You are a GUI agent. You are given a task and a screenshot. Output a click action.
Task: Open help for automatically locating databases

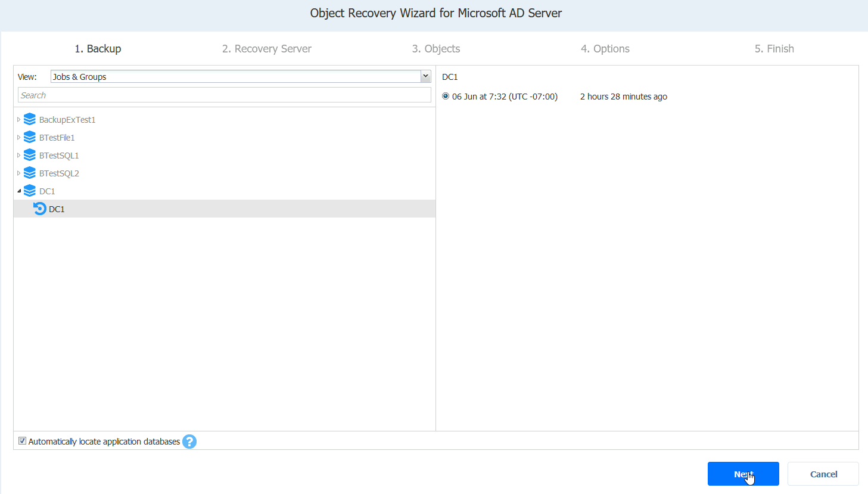(x=189, y=442)
